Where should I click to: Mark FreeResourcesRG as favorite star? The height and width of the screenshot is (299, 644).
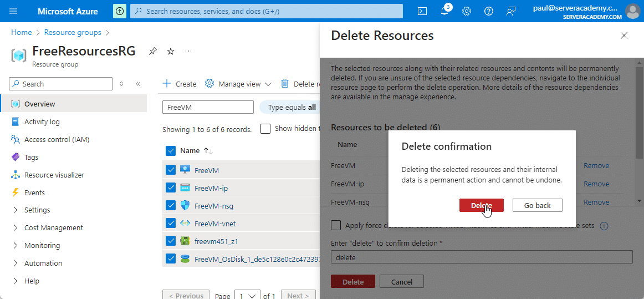coord(171,51)
